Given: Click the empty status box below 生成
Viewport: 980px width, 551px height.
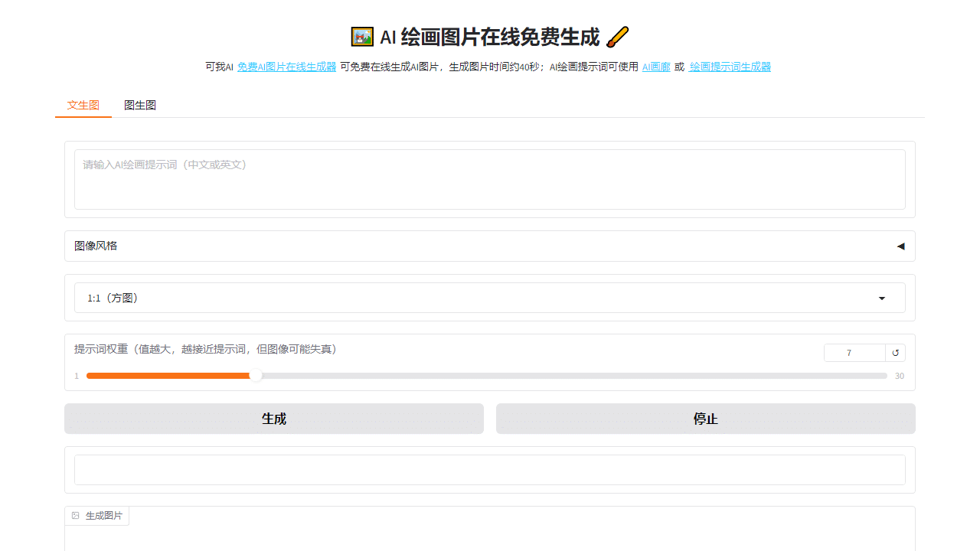Looking at the screenshot, I should click(490, 470).
